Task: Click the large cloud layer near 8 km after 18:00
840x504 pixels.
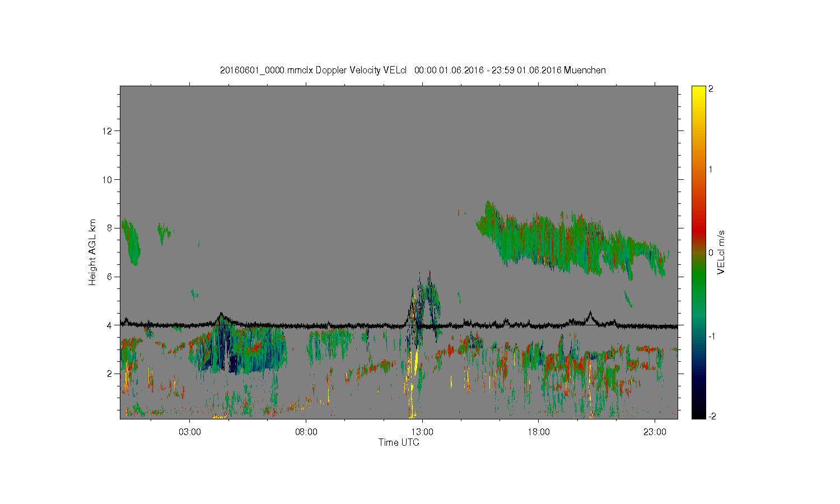Action: (571, 241)
